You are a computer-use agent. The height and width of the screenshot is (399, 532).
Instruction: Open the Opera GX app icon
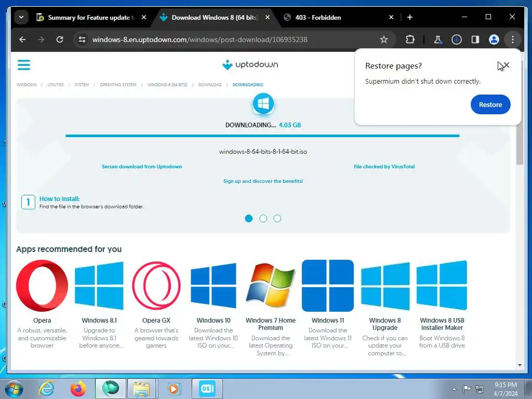[x=156, y=286]
